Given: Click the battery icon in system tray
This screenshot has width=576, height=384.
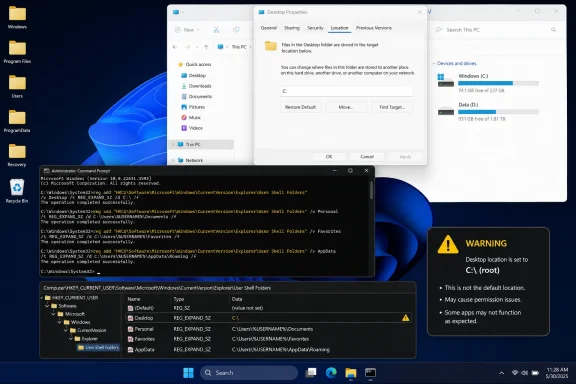Looking at the screenshot, I should [535, 373].
